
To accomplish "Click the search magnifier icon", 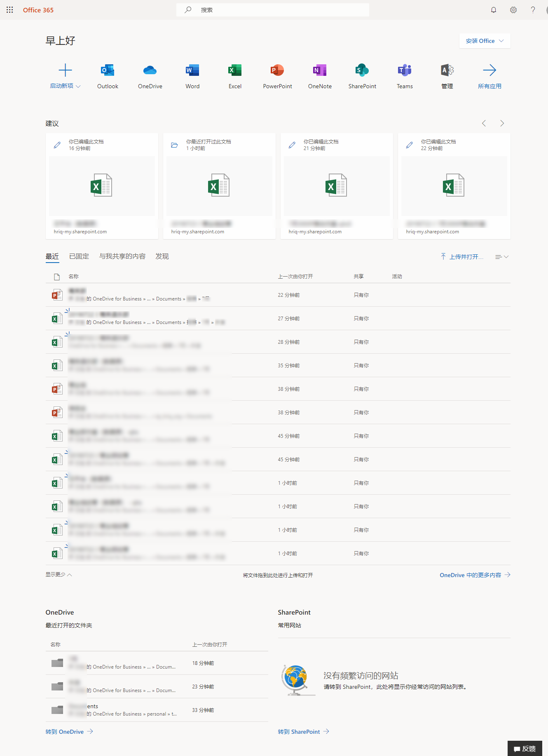I will (x=188, y=10).
